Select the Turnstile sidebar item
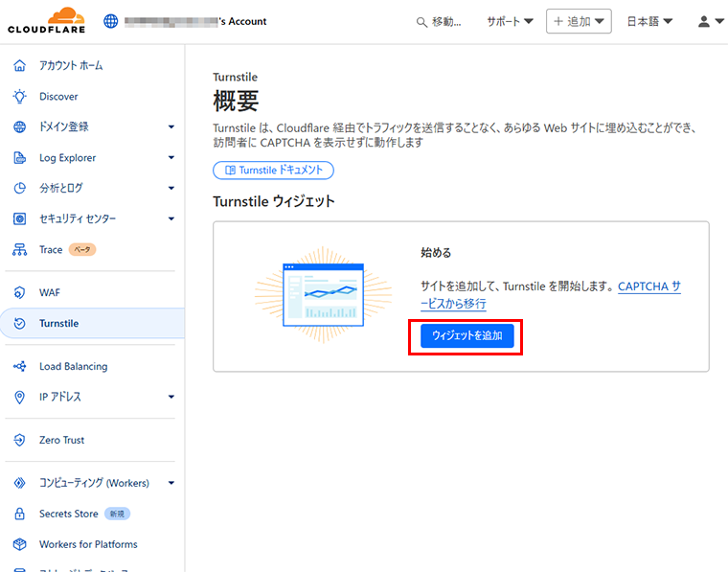This screenshot has height=572, width=728. (93, 323)
